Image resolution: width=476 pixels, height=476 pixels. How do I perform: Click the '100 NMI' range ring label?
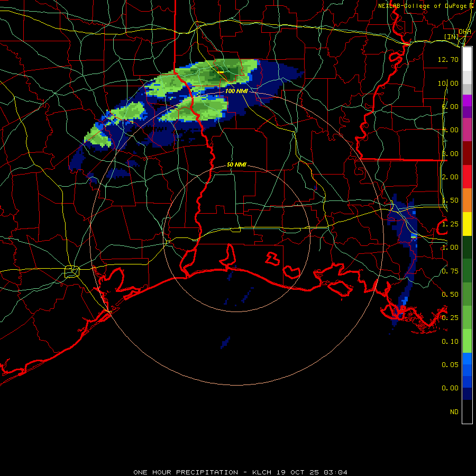point(236,91)
